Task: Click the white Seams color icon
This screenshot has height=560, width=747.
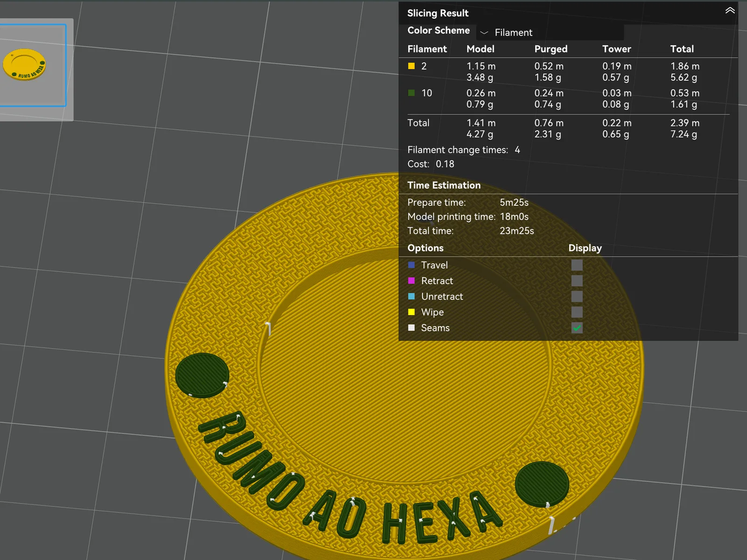Action: (x=411, y=328)
